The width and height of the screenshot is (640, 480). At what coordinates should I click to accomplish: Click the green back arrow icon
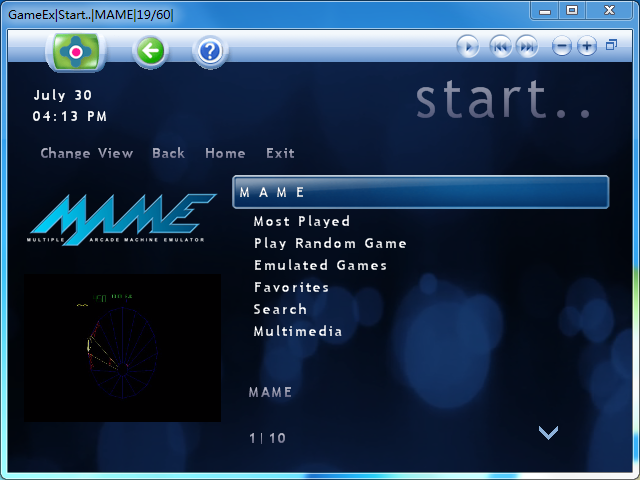[x=150, y=51]
